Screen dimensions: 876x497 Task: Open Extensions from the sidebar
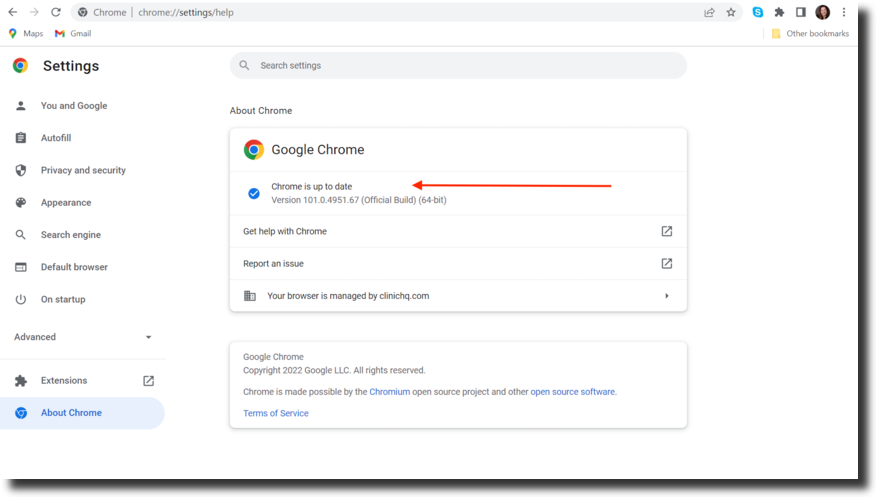(x=64, y=380)
